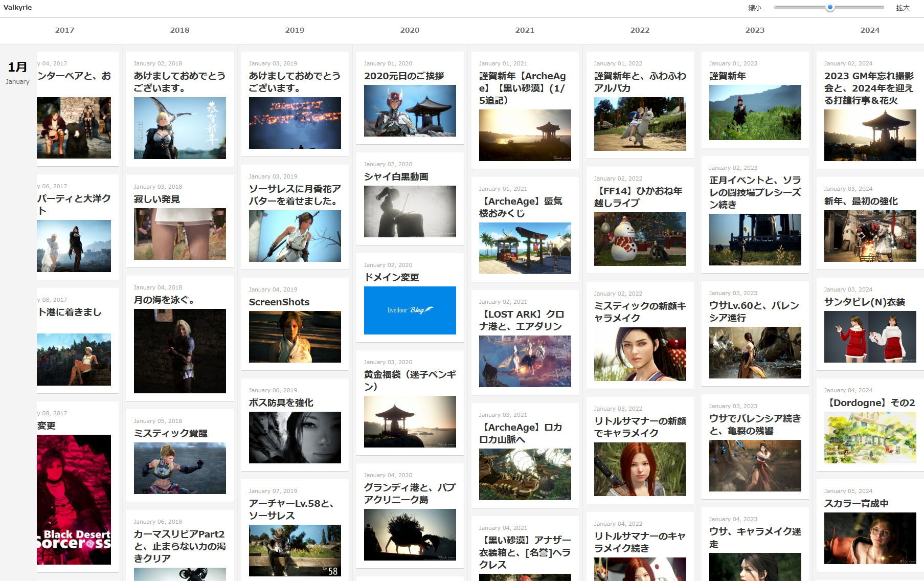This screenshot has width=924, height=581.
Task: Click the ScreenShots post thumbnail
Action: (x=295, y=337)
